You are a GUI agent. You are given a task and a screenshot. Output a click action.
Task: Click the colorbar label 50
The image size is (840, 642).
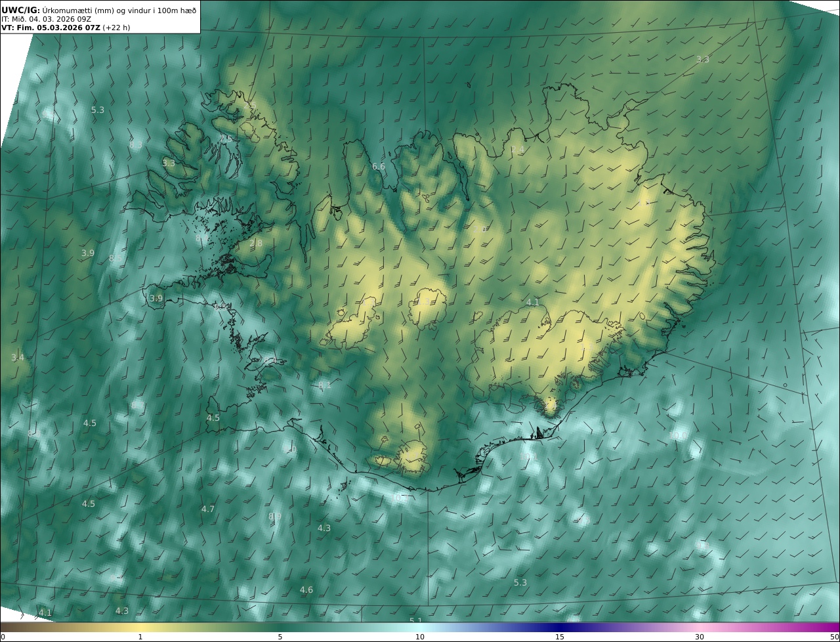click(835, 637)
